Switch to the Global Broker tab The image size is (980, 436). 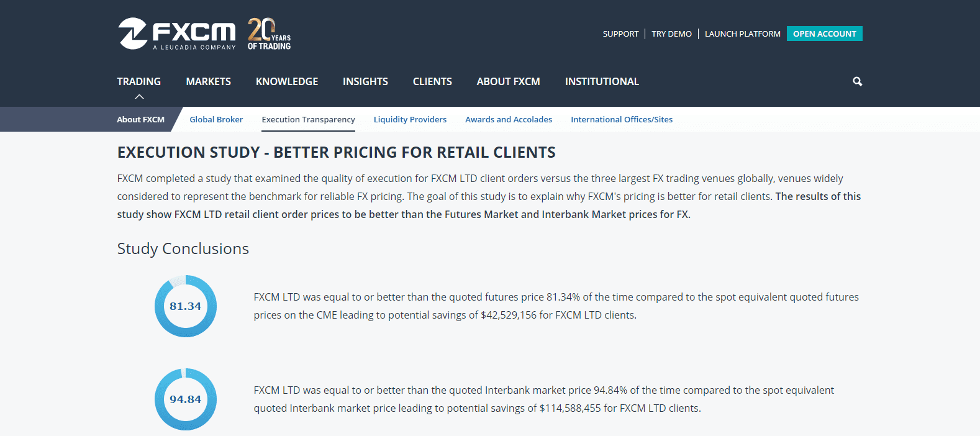point(216,119)
